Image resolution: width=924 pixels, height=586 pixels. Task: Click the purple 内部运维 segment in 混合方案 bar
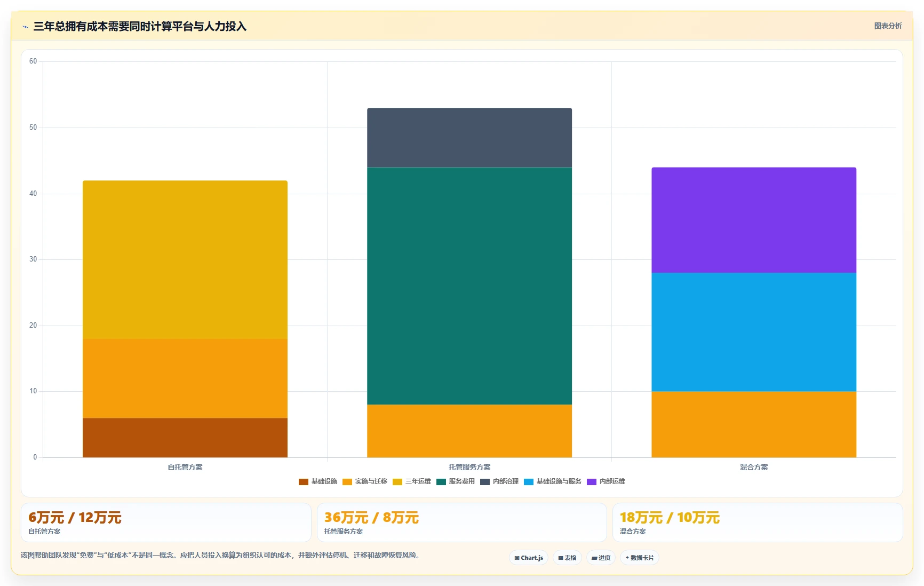click(754, 220)
